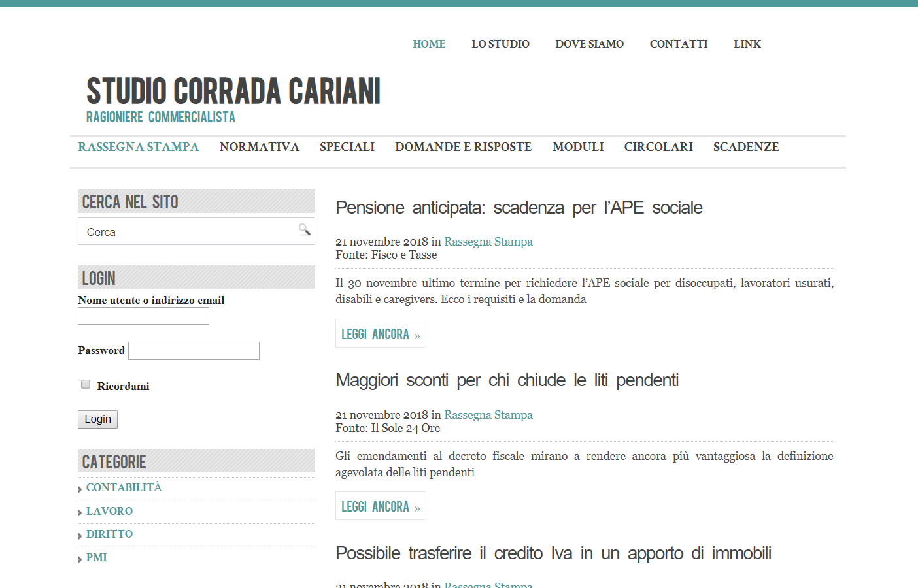The width and height of the screenshot is (918, 588).
Task: Open the Dove Siamo page
Action: coord(589,44)
